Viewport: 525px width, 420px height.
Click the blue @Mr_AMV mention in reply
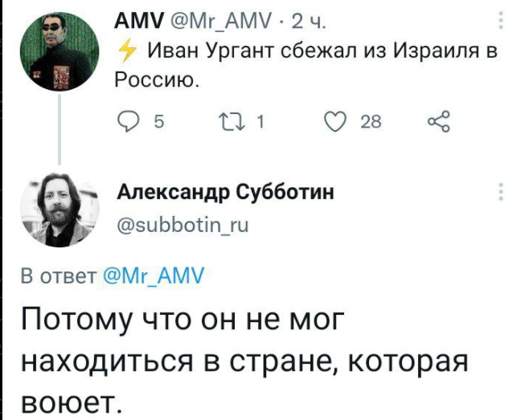(154, 276)
